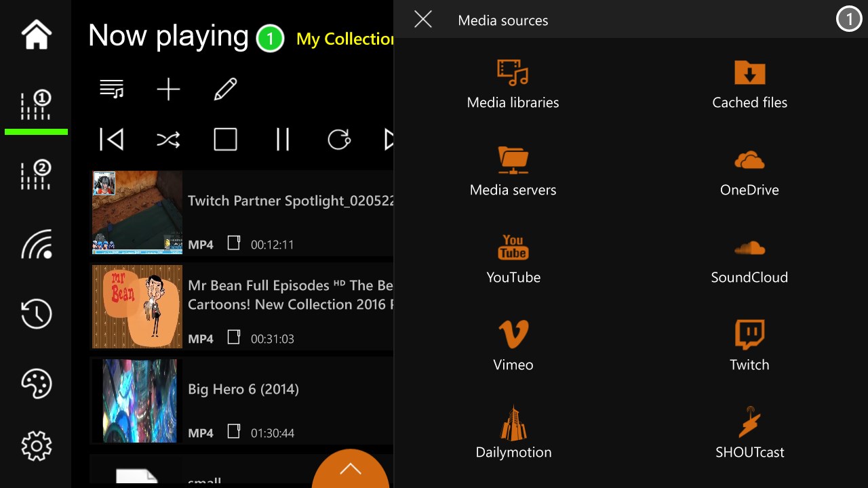Switch to playlist 2 in the sidebar

tap(37, 176)
